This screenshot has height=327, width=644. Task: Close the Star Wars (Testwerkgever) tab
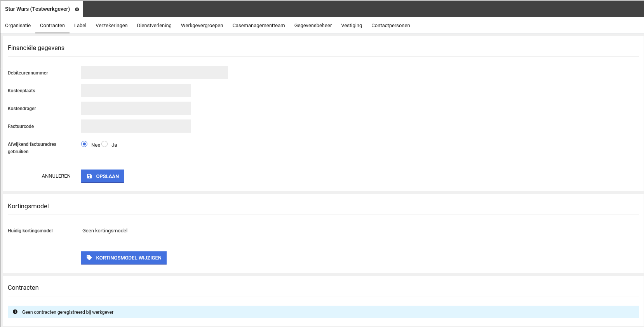click(77, 9)
